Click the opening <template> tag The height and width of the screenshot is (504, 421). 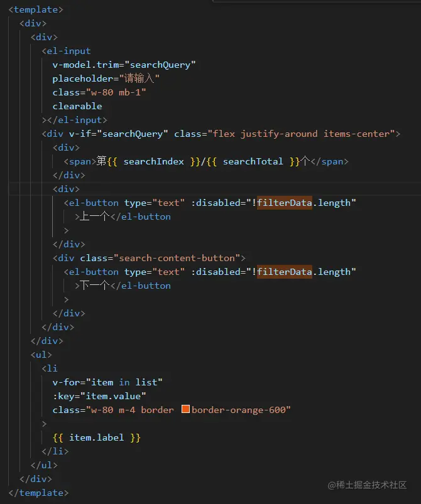tap(36, 9)
